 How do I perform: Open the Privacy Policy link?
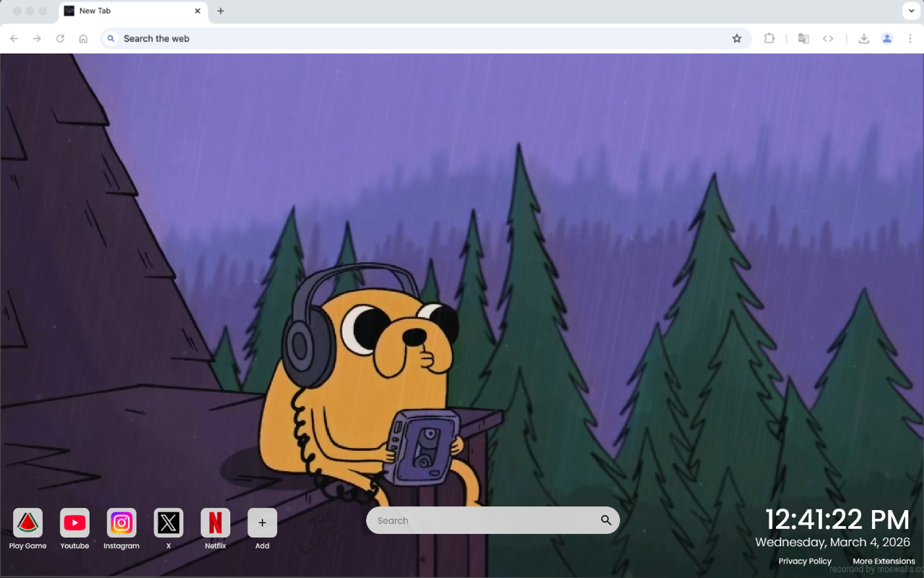[805, 561]
